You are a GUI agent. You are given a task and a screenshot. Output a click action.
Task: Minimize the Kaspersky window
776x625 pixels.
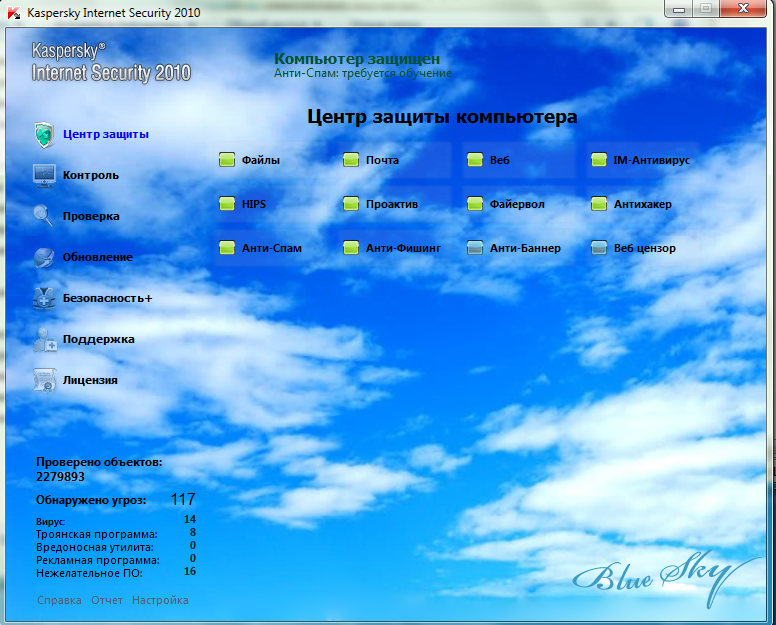(x=679, y=9)
